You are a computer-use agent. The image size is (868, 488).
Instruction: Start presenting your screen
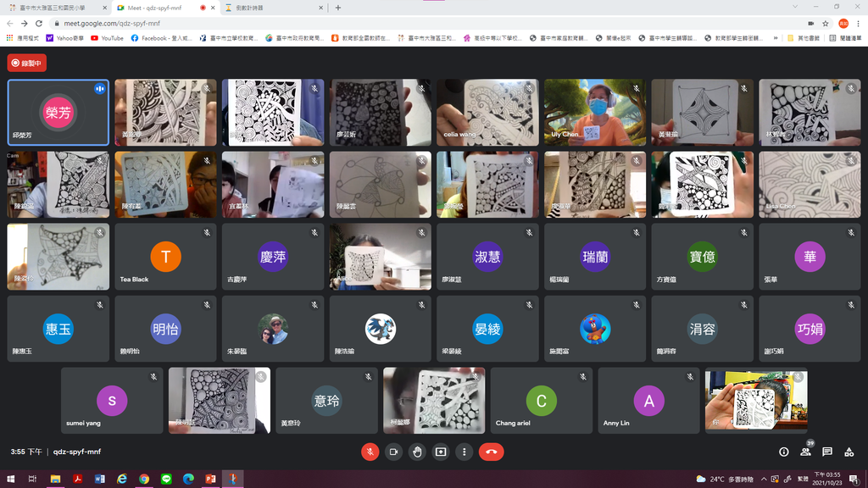click(441, 452)
